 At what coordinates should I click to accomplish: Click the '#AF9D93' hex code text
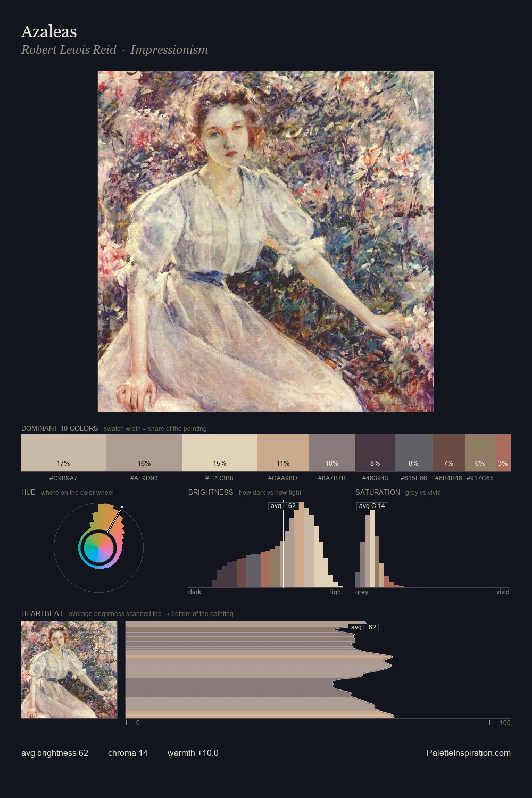pos(144,478)
